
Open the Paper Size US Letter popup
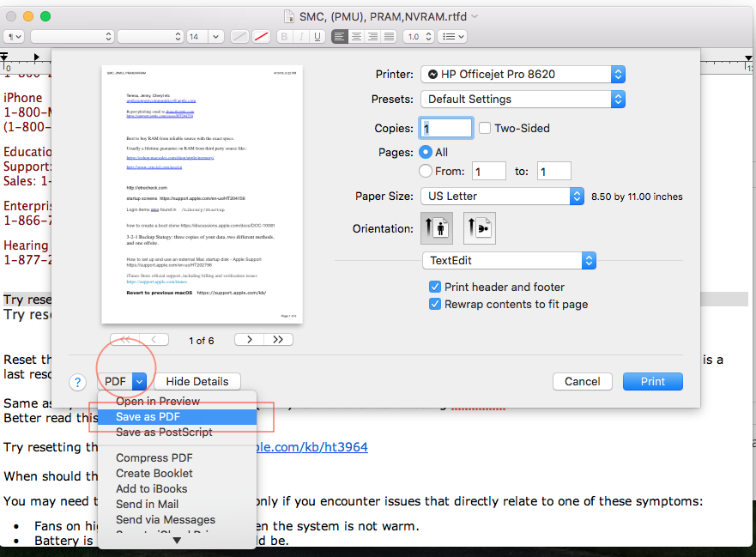pyautogui.click(x=502, y=197)
